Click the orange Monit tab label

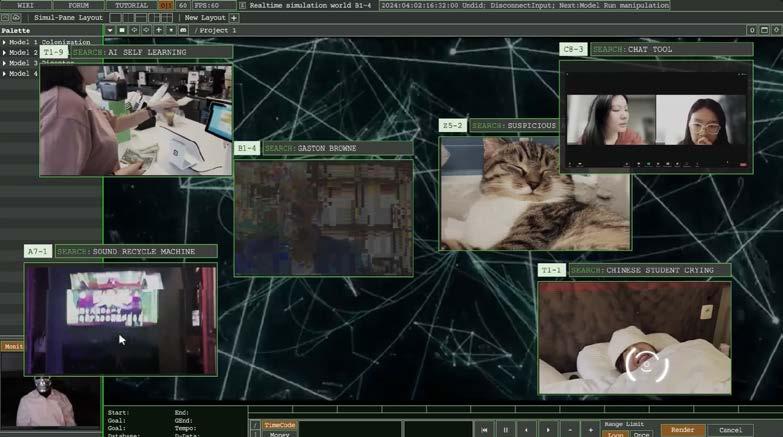(12, 346)
